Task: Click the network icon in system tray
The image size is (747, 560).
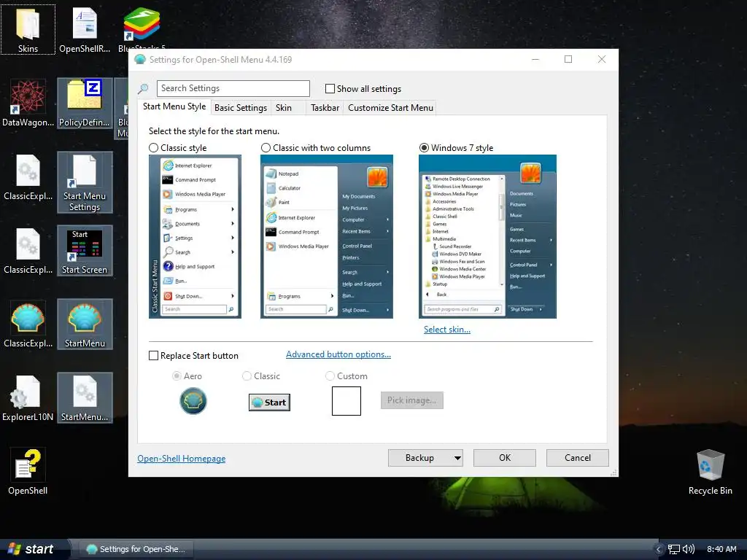Action: [x=673, y=549]
